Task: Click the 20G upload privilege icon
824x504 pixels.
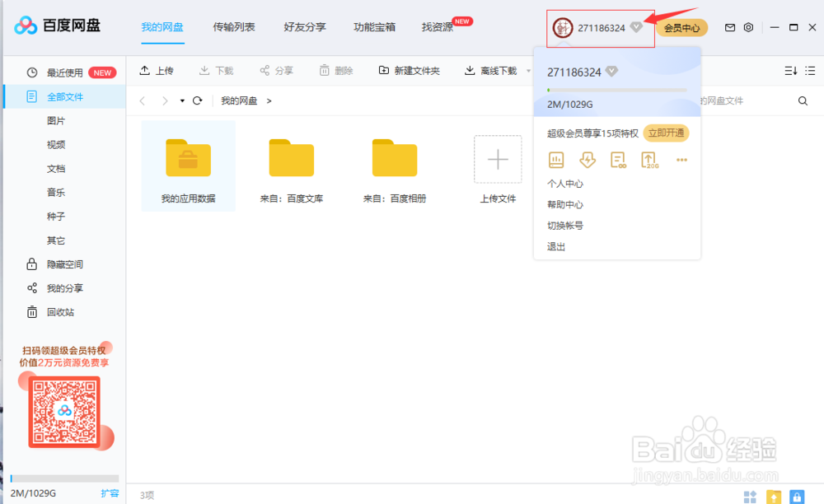Action: coord(648,160)
